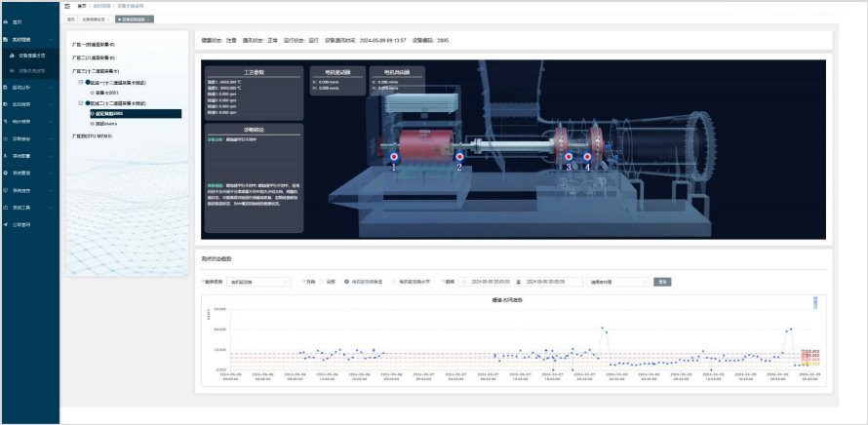The width and height of the screenshot is (868, 425).
Task: Click the 系统监控 monitor icon in sidebar
Action: tap(6, 190)
